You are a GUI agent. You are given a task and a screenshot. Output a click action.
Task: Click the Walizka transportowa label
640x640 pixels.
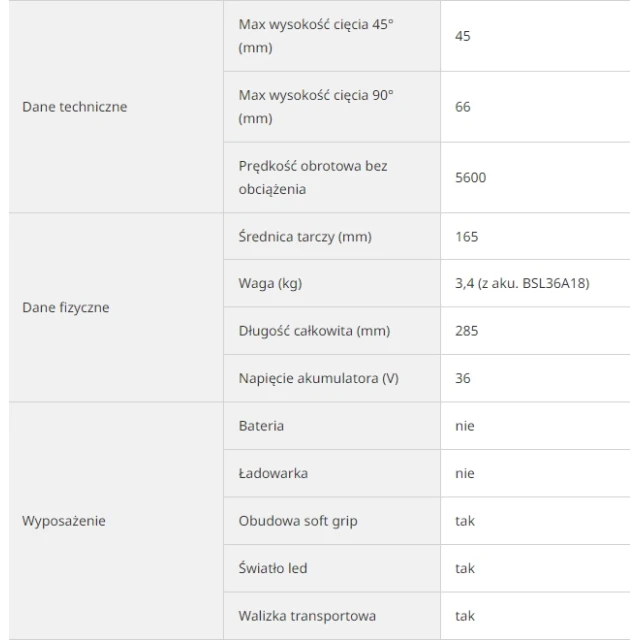coord(307,616)
